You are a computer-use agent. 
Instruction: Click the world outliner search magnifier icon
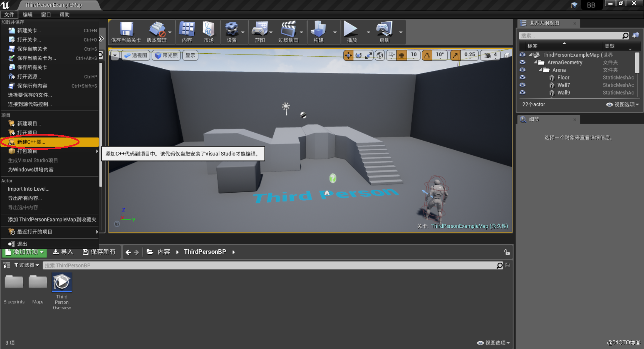coord(625,36)
